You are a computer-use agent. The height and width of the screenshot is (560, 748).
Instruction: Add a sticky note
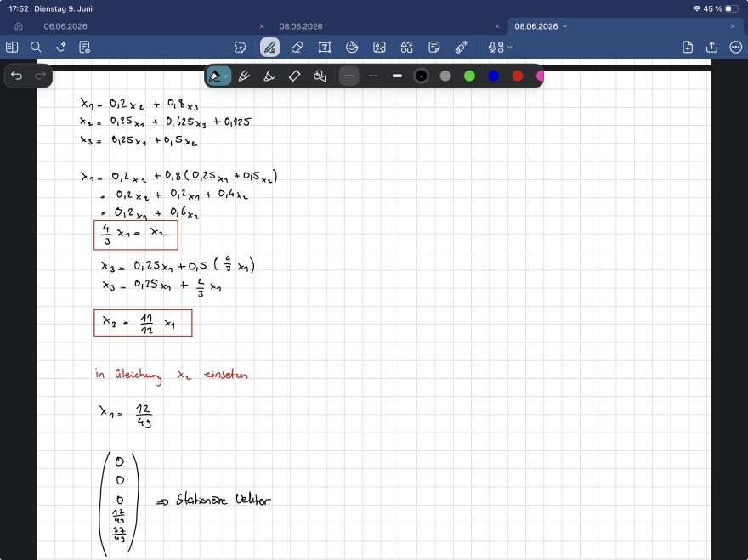coord(434,48)
